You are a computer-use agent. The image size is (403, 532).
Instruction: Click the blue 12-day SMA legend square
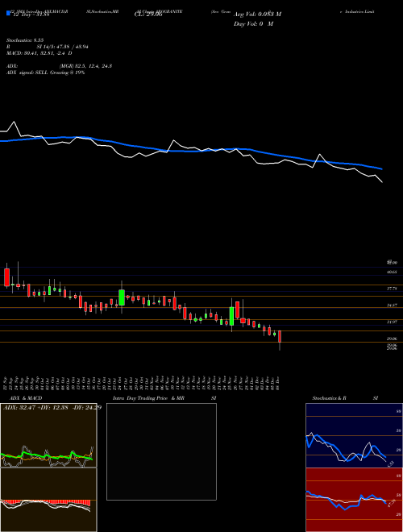(x=8, y=14)
